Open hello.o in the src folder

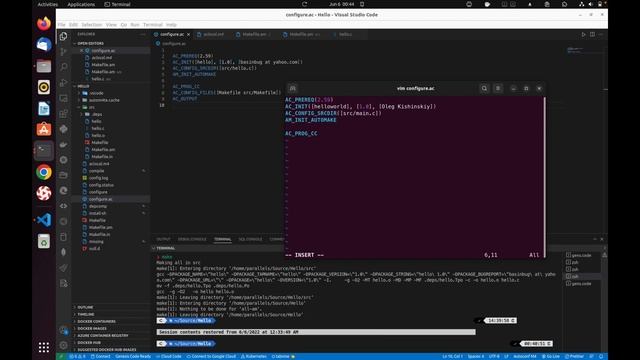click(x=98, y=135)
